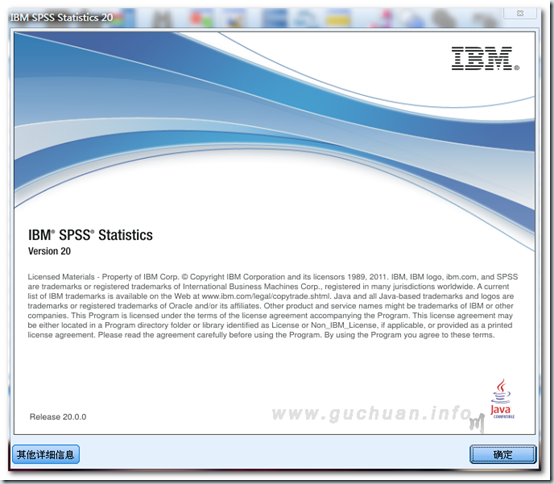
Task: Open 其他详细信息 for more details
Action: point(46,454)
